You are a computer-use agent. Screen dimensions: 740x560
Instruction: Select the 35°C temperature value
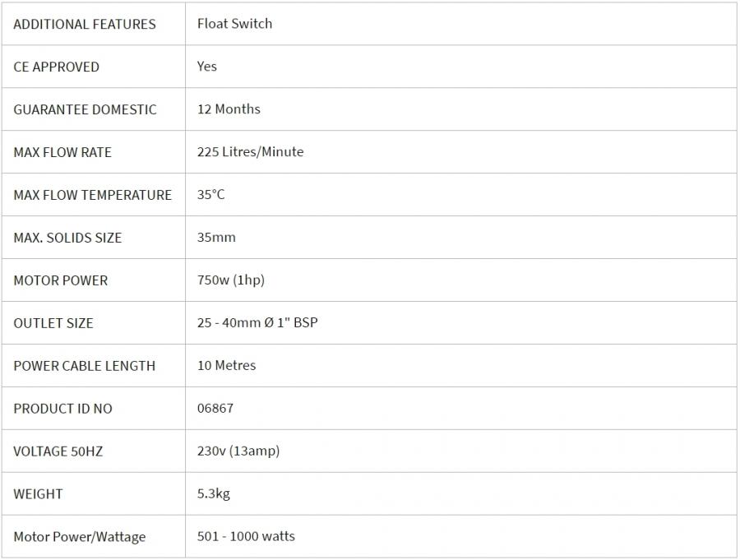[210, 195]
